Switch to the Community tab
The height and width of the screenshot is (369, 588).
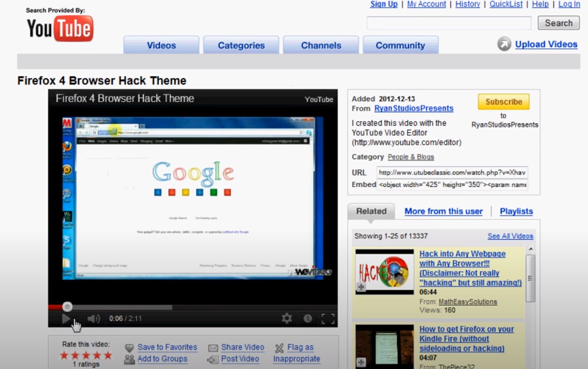click(400, 46)
